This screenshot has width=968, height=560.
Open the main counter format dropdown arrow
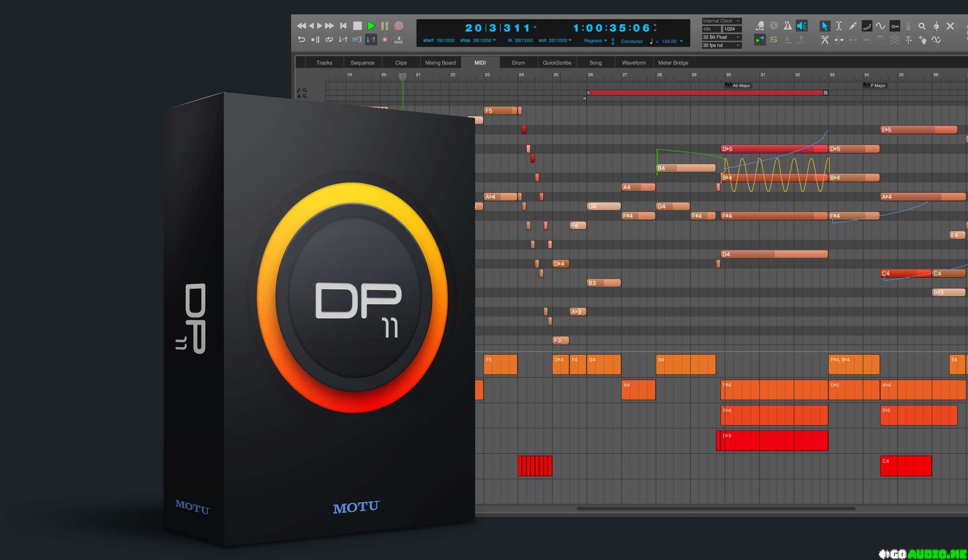tap(535, 27)
